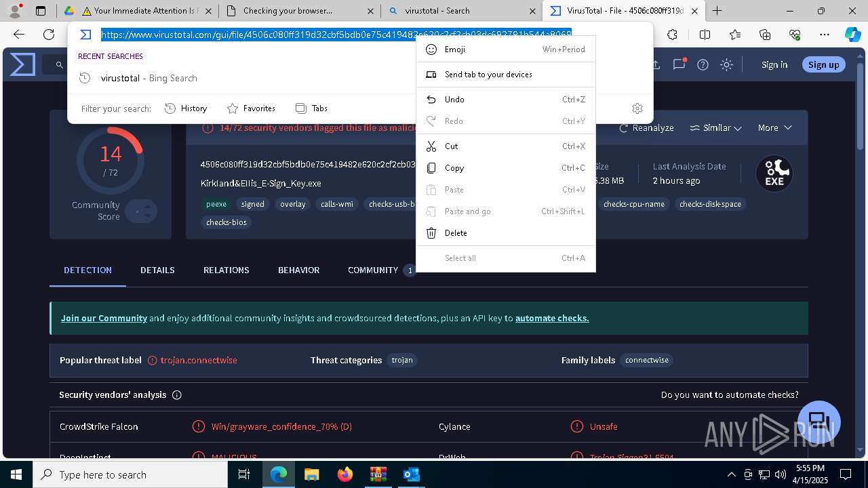This screenshot has height=488, width=868.
Task: Reload the page with the Refresh icon
Action: 49,35
